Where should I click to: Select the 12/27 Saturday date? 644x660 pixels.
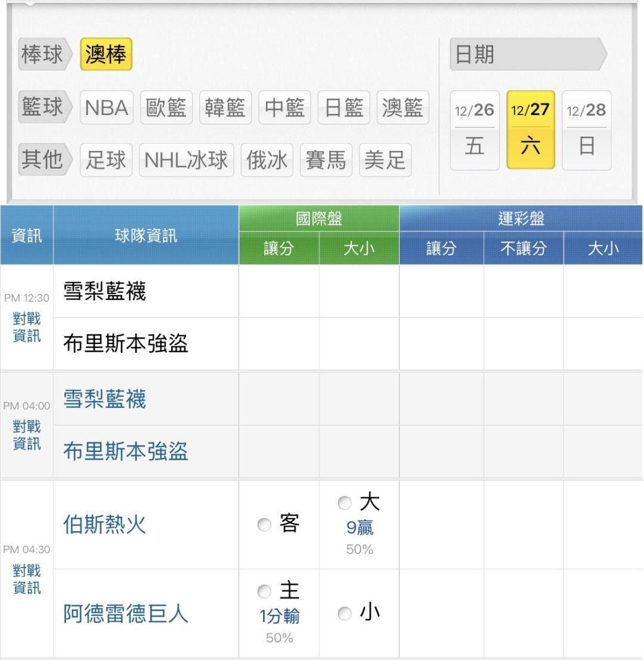(531, 130)
